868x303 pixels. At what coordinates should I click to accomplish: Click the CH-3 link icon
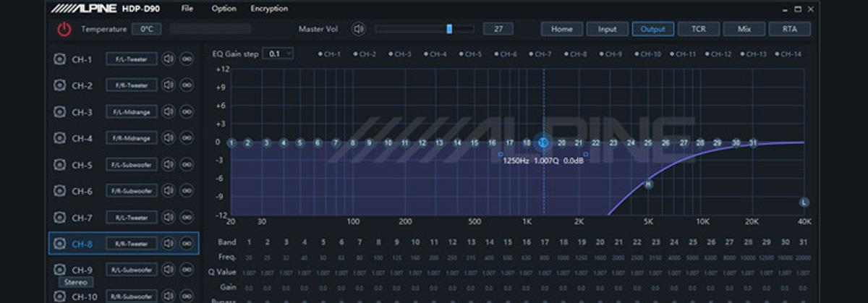tap(187, 112)
